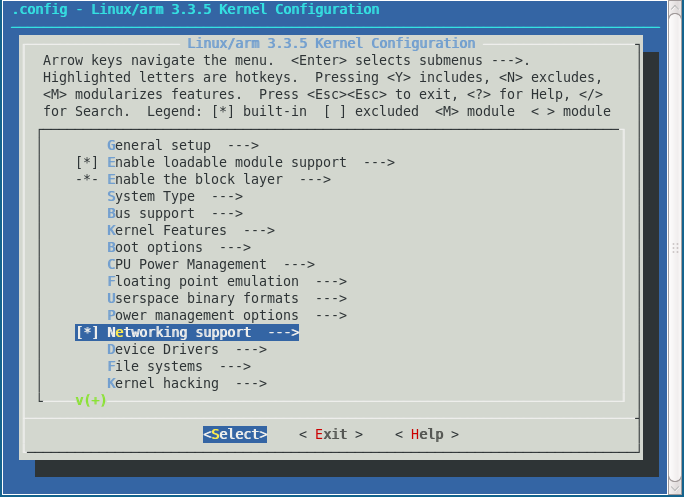Open Enable the block layer entry

tap(203, 179)
